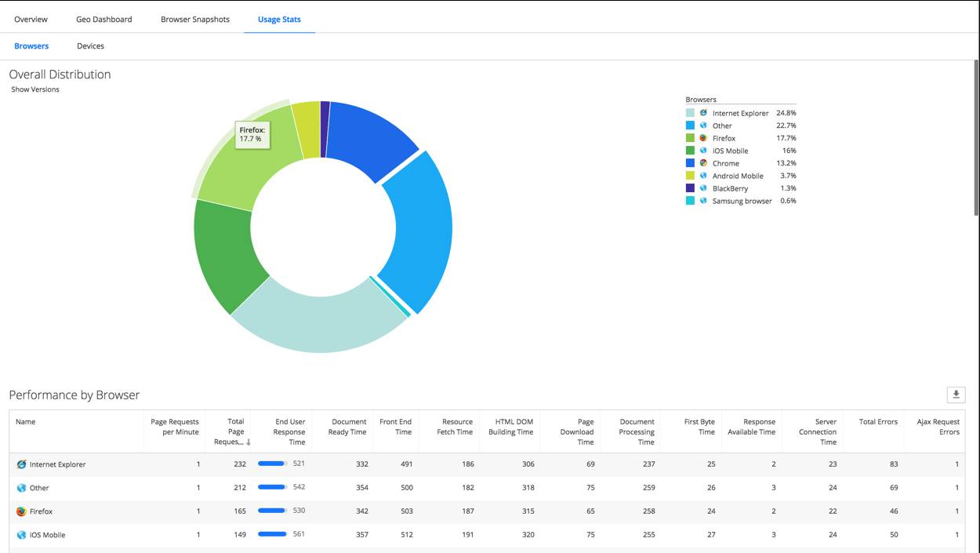
Task: Toggle the BlackBerry legend entry
Action: click(x=728, y=188)
